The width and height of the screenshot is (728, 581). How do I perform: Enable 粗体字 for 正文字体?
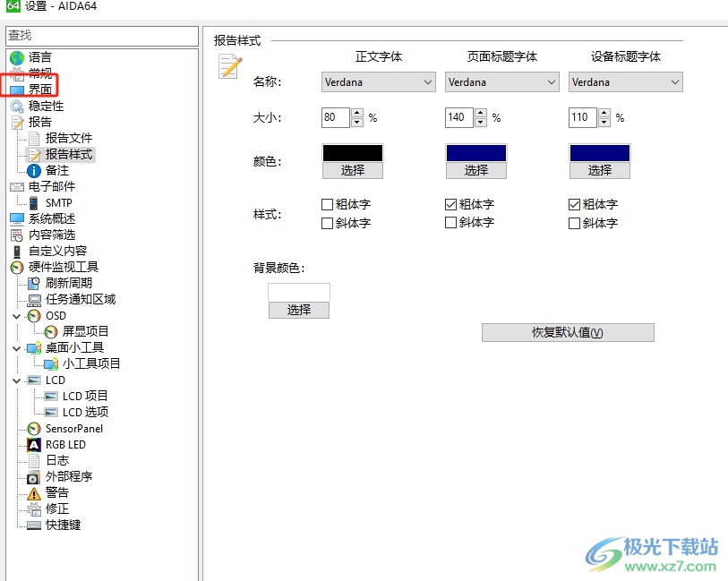pos(328,205)
